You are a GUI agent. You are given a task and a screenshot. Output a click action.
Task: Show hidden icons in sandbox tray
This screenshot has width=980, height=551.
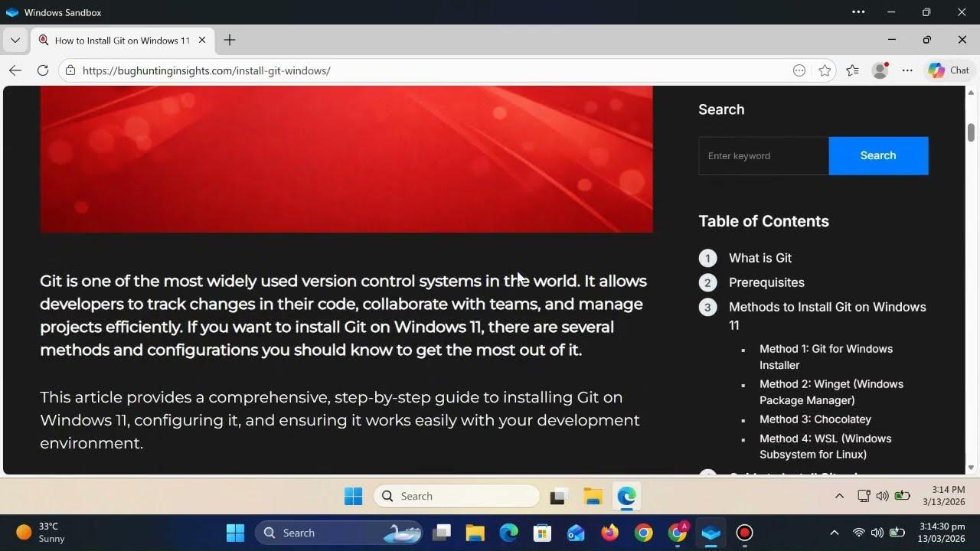(x=839, y=496)
